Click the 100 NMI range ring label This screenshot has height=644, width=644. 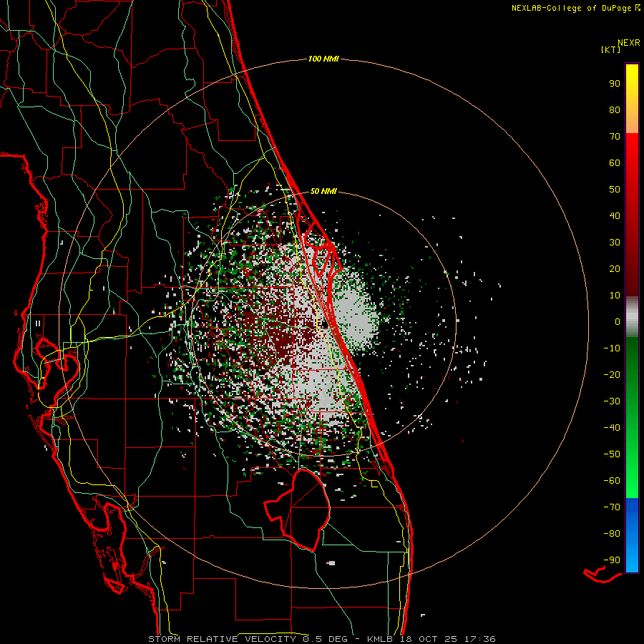(x=323, y=59)
